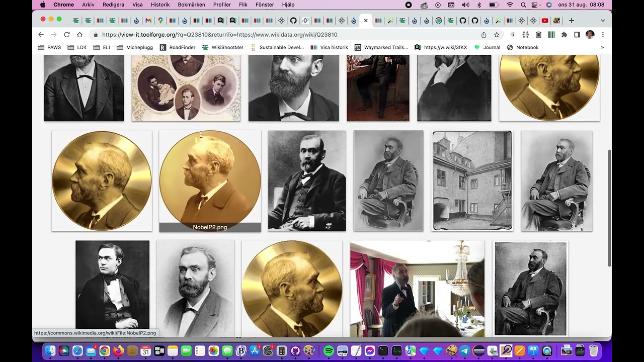The height and width of the screenshot is (362, 644).
Task: Open the ELI bookmark folder
Action: coord(101,47)
